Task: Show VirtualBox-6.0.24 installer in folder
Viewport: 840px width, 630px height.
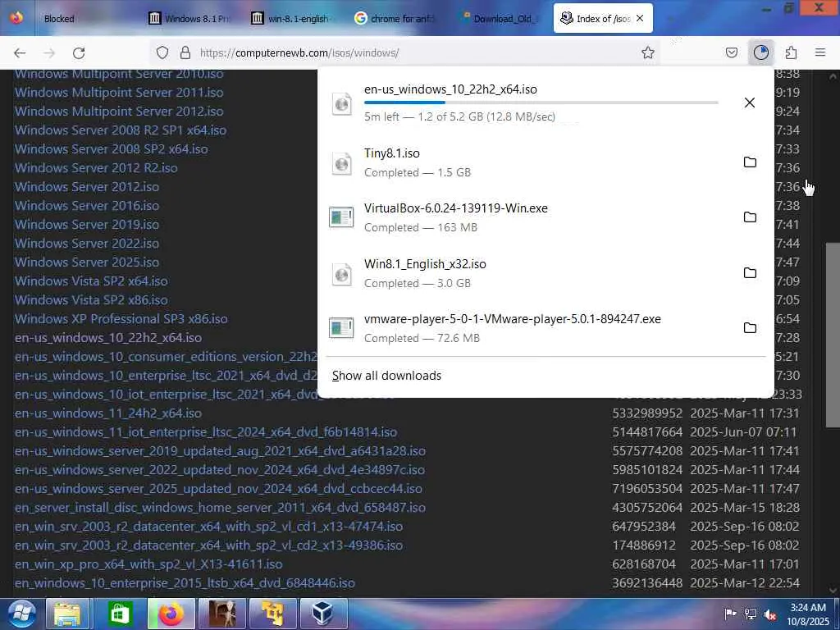Action: [750, 217]
